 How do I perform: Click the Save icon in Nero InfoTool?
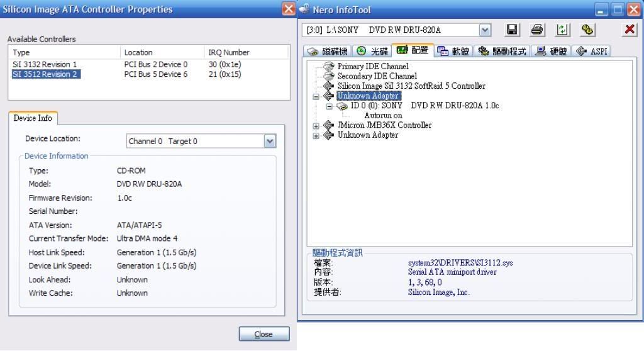pyautogui.click(x=512, y=30)
